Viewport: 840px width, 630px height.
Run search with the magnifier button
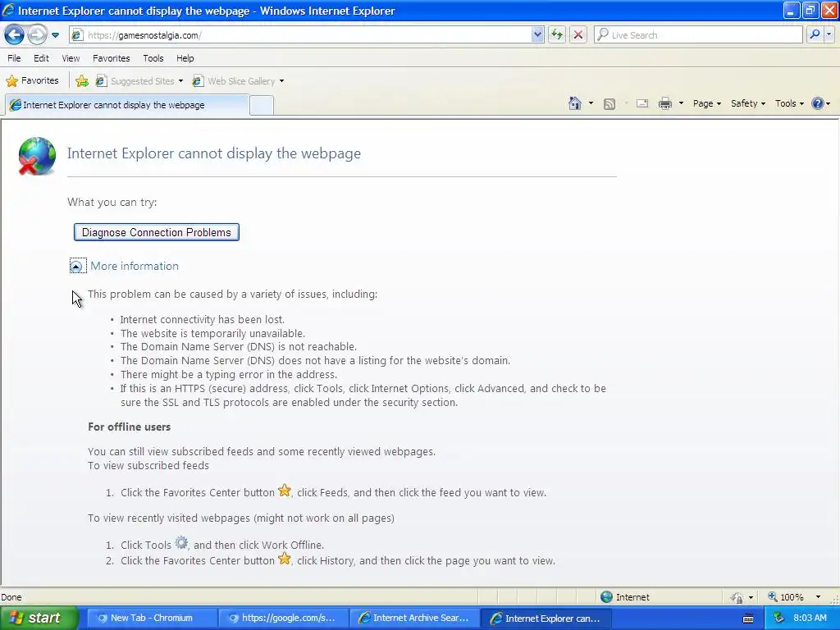pyautogui.click(x=815, y=35)
